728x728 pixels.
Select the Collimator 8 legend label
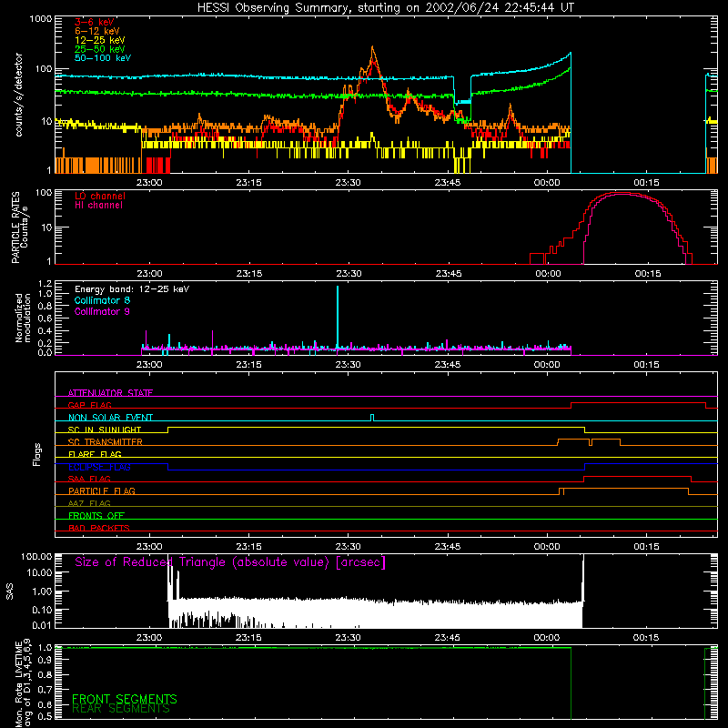[x=102, y=300]
